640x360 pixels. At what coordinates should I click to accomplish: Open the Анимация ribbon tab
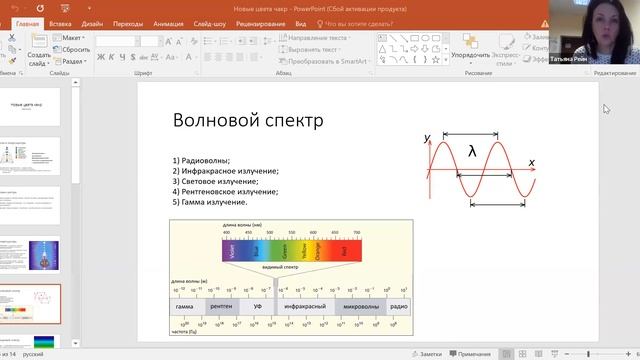click(x=168, y=24)
